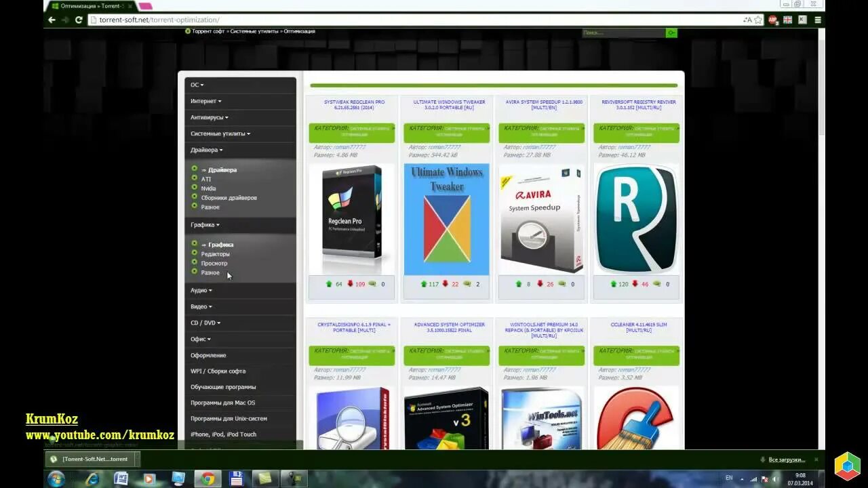Open WPI / Сборки софта section
Image resolution: width=868 pixels, height=488 pixels.
[x=240, y=371]
